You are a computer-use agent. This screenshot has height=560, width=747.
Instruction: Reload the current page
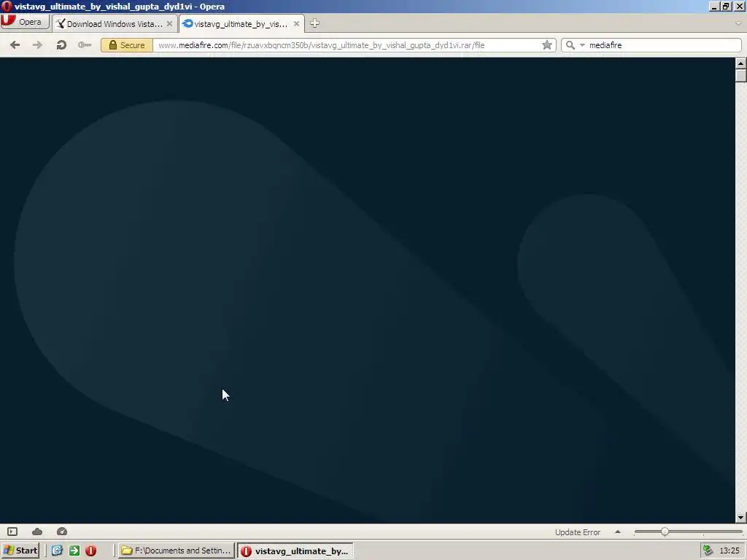click(x=61, y=44)
